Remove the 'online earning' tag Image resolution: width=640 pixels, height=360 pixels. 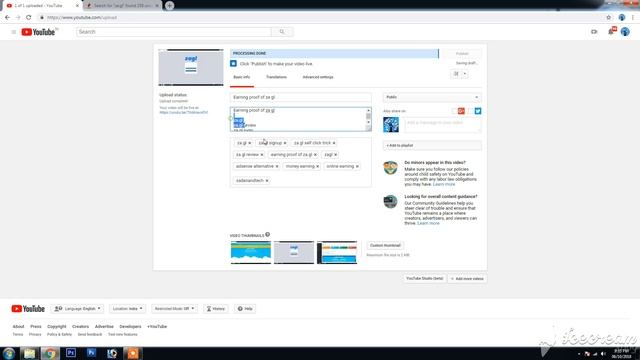pyautogui.click(x=357, y=167)
